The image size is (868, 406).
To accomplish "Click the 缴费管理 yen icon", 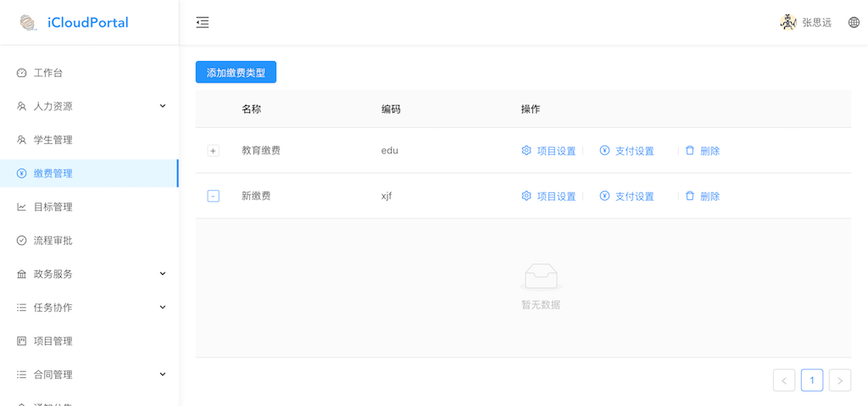I will point(21,174).
